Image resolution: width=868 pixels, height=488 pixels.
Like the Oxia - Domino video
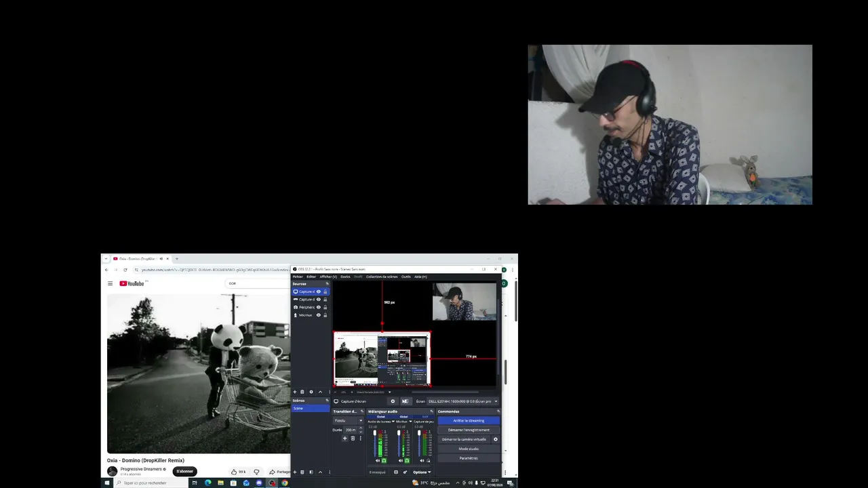coord(238,472)
